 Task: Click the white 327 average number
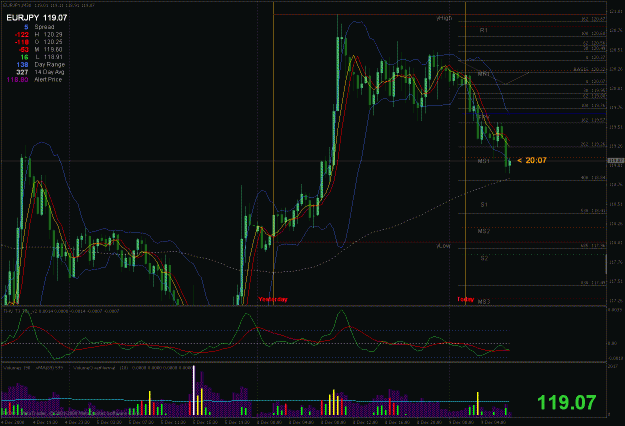point(22,72)
